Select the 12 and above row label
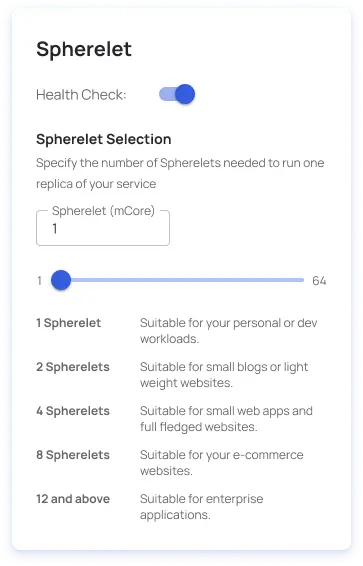 [73, 499]
